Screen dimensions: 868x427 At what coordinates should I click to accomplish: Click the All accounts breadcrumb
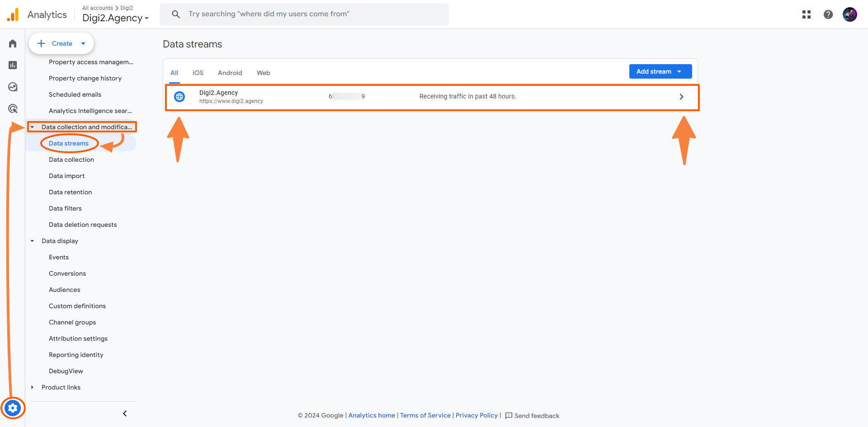tap(98, 8)
